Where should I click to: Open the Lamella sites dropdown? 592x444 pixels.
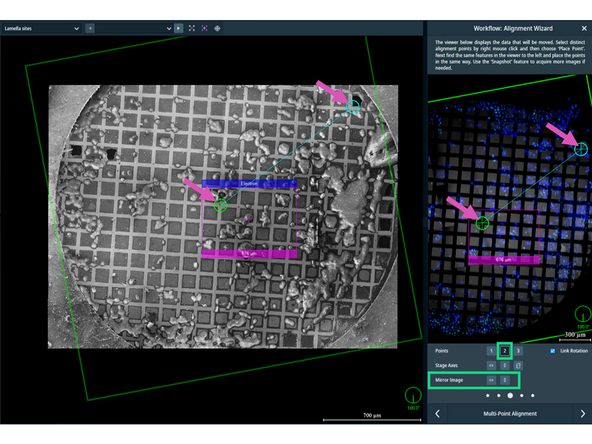(41, 28)
